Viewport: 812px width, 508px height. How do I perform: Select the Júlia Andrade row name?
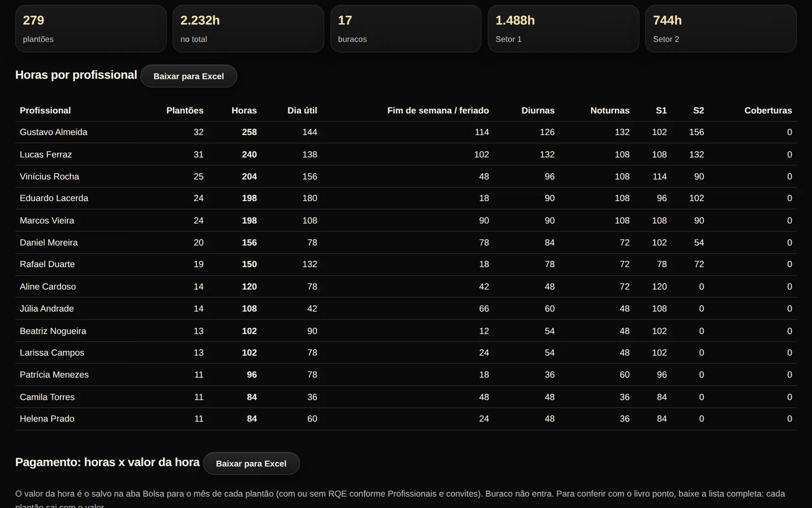click(47, 308)
